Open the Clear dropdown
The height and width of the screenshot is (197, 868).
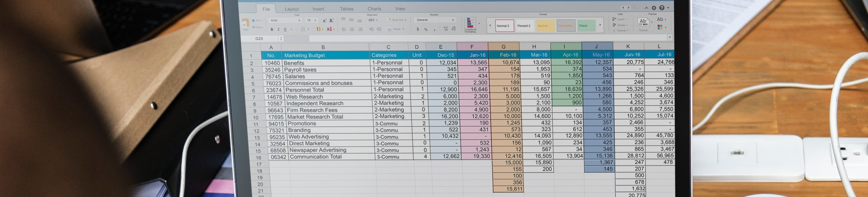tap(258, 27)
